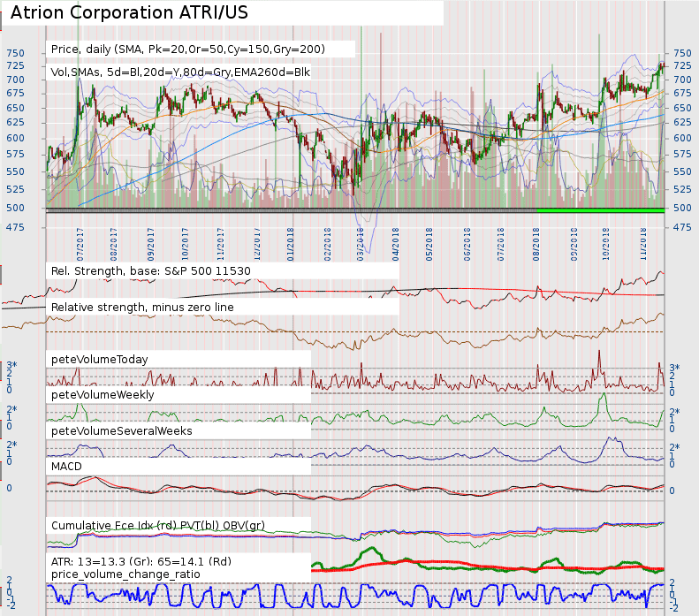
Task: Click the 'Vol,SMAs, 5d=Bl,20d=Y' volume legend
Action: [x=180, y=72]
